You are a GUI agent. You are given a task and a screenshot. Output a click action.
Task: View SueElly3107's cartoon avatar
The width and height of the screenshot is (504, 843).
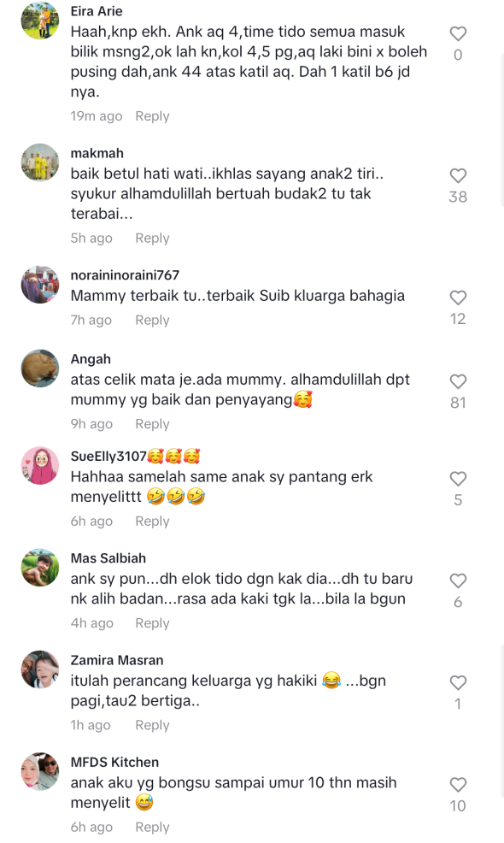point(40,466)
